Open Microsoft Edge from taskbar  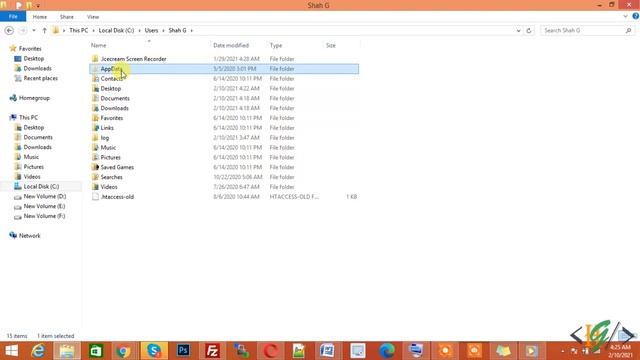pos(387,351)
